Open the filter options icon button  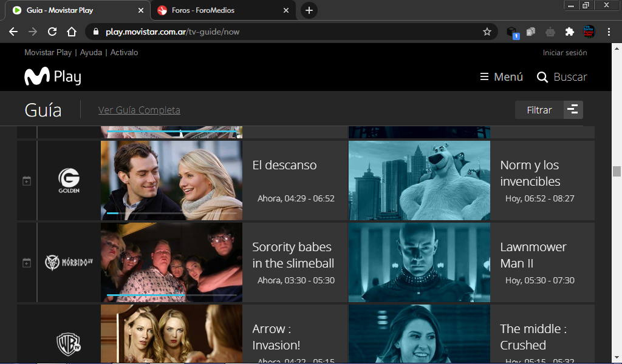click(x=573, y=110)
